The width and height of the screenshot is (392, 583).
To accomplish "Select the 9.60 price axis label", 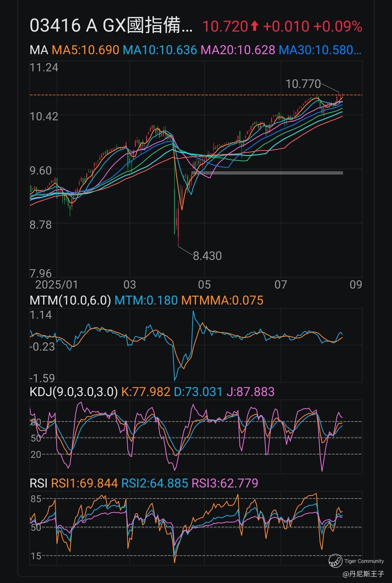I will (x=41, y=171).
